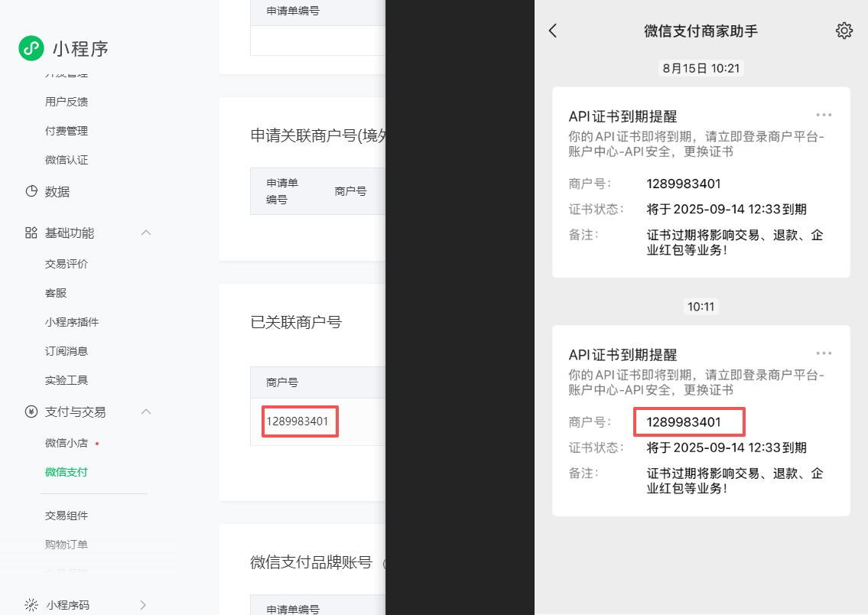
Task: Open 用户反馈 in the sidebar
Action: coord(67,101)
